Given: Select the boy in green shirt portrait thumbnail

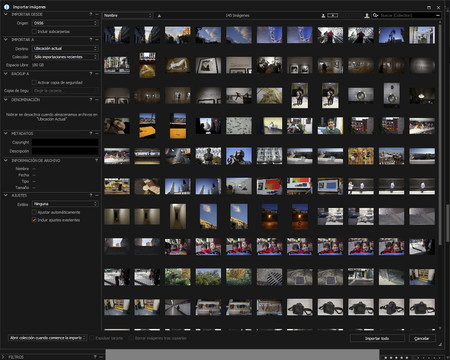Looking at the screenshot, I should point(330,126).
